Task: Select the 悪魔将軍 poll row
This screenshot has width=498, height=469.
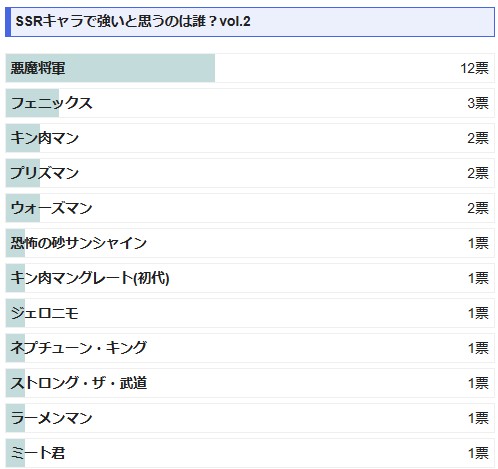Action: [x=250, y=68]
